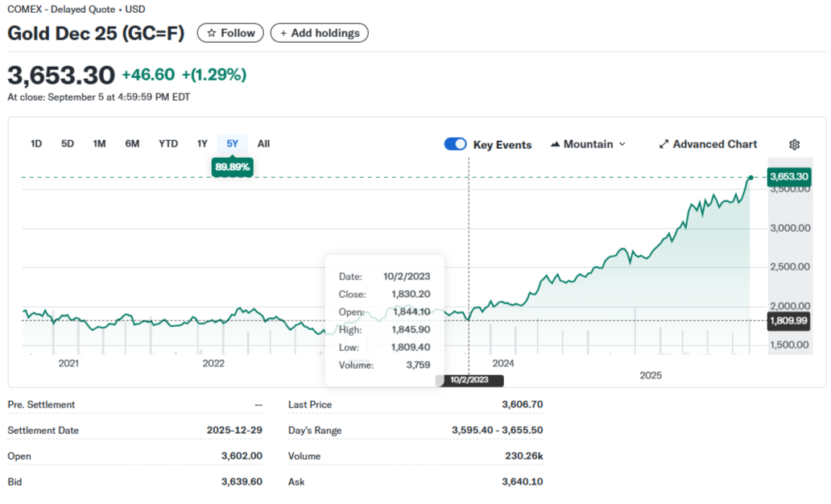
Task: Toggle the Key Events switch
Action: 455,144
